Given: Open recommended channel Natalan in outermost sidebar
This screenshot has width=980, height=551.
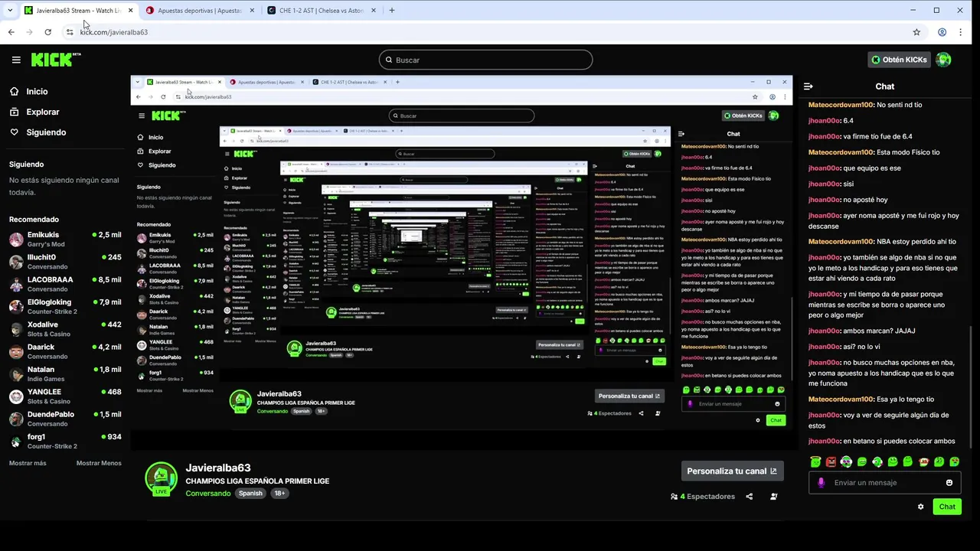Looking at the screenshot, I should [x=65, y=373].
